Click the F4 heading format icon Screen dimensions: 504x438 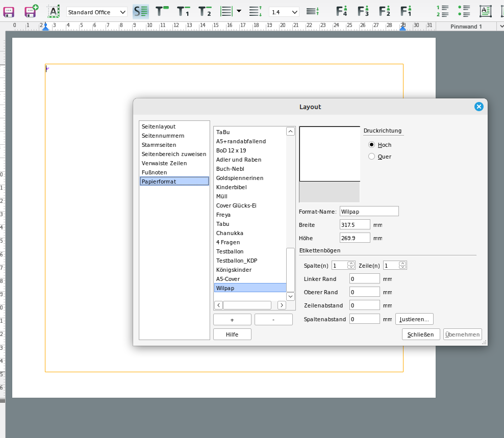click(342, 11)
